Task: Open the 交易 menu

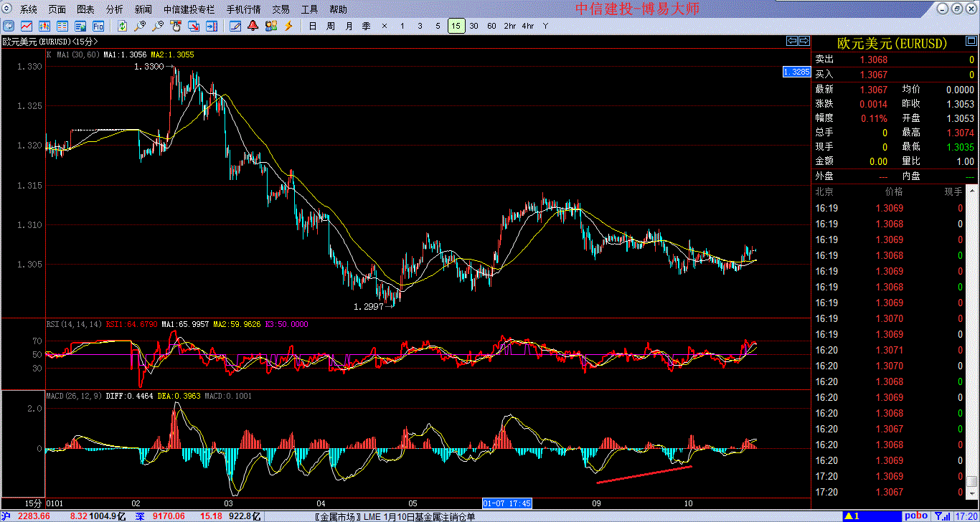Action: tap(281, 9)
